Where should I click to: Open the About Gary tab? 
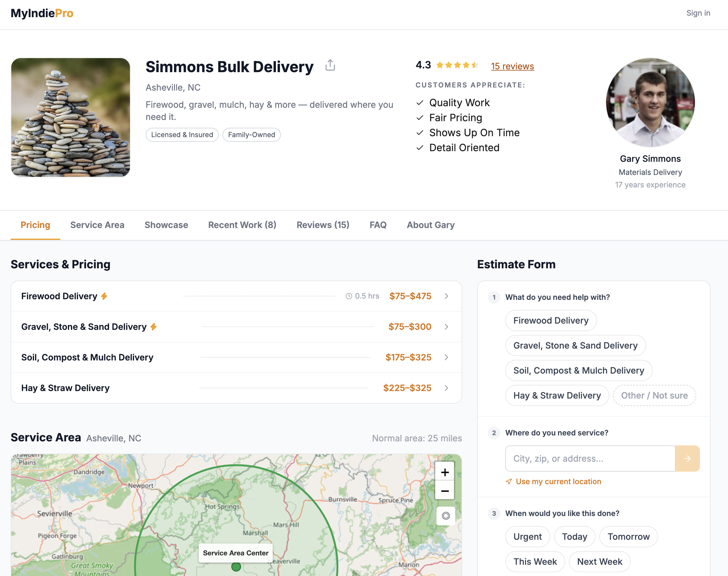(431, 225)
